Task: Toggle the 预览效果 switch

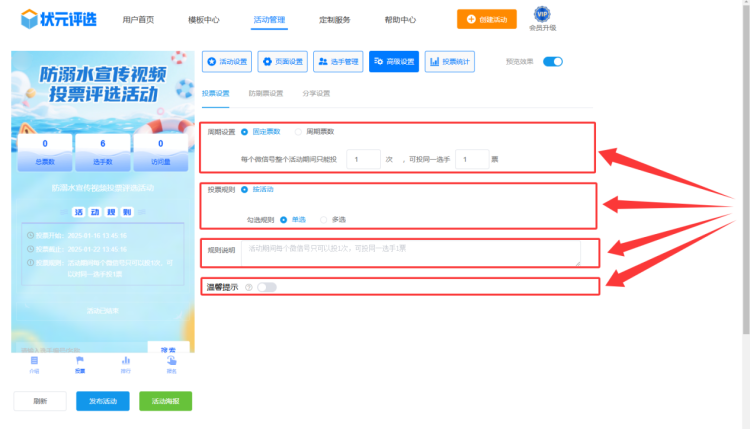Action: pyautogui.click(x=553, y=62)
